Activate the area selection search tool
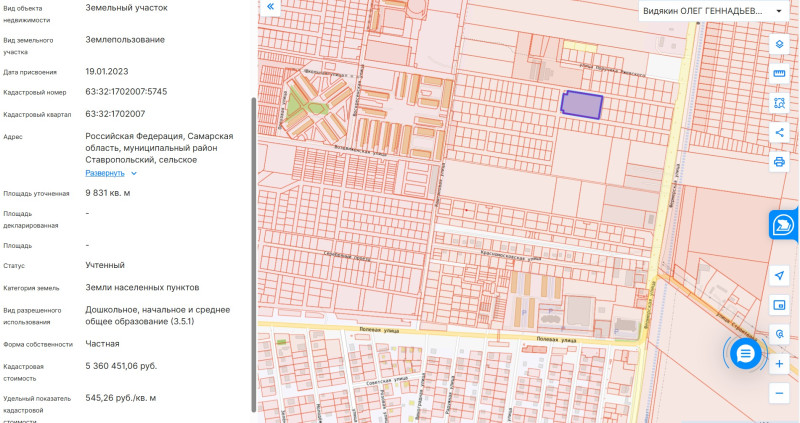 (x=779, y=103)
